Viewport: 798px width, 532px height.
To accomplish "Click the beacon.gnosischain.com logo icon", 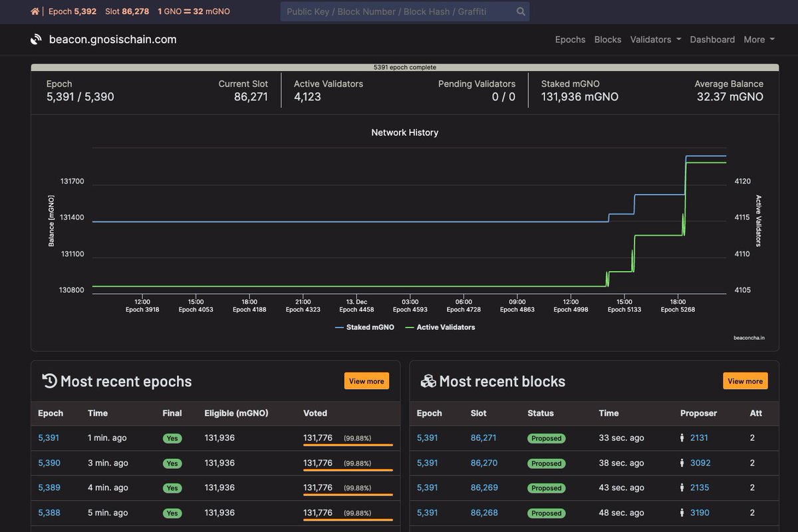I will (36, 40).
